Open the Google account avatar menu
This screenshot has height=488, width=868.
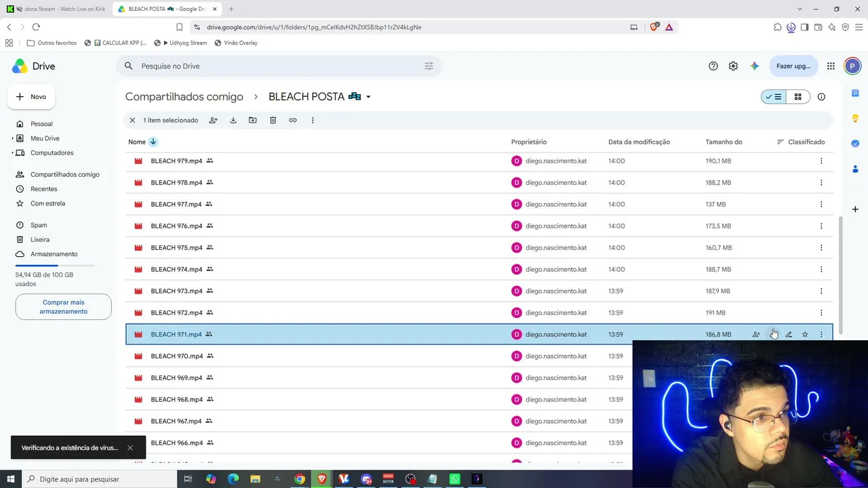coord(852,66)
